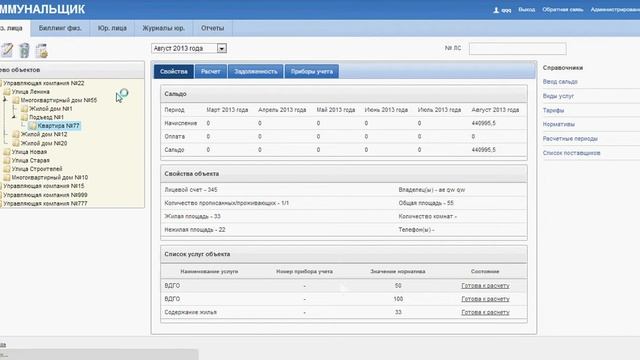Open the Нормативы link

point(558,124)
